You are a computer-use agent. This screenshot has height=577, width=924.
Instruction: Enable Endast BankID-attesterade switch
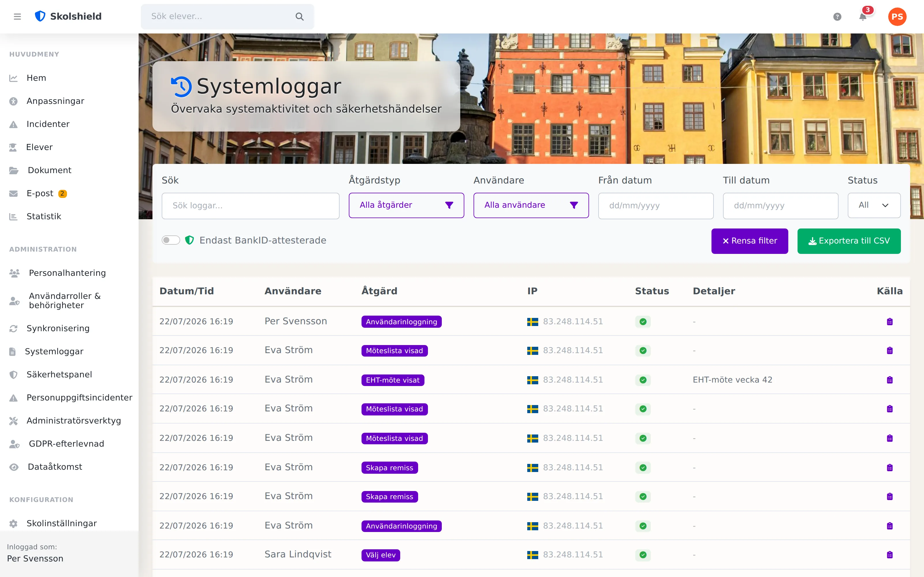171,240
